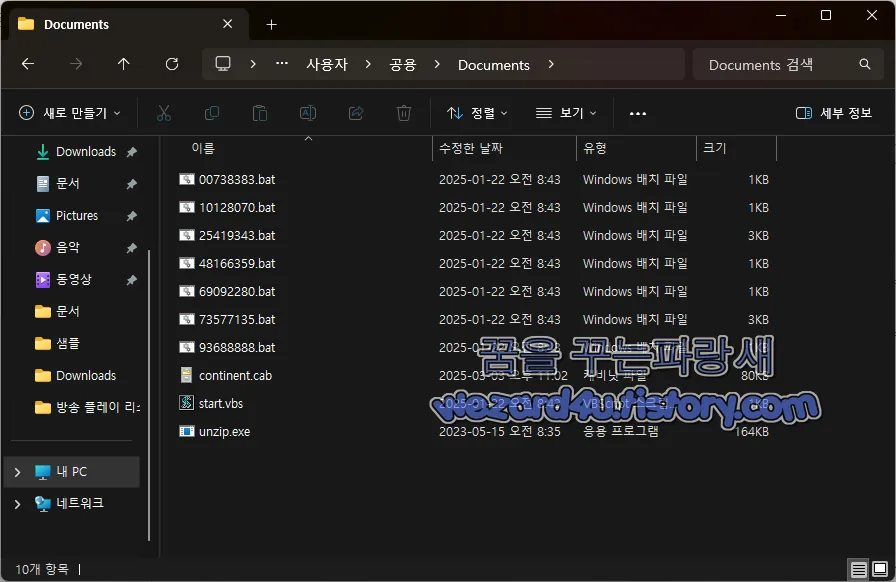Unpin 동영상 from quick access
Image resolution: width=896 pixels, height=582 pixels.
[x=131, y=280]
